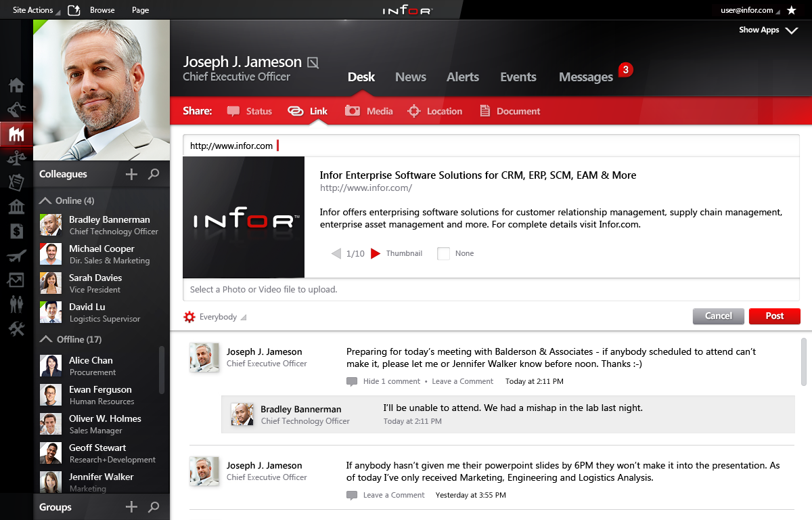Click the Infor logo link thumbnail
Image resolution: width=812 pixels, height=520 pixels.
(x=244, y=217)
